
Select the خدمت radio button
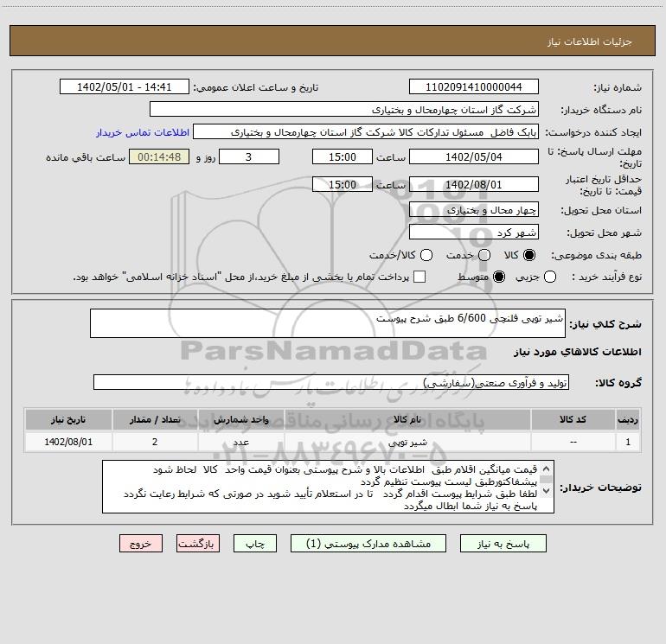point(484,255)
